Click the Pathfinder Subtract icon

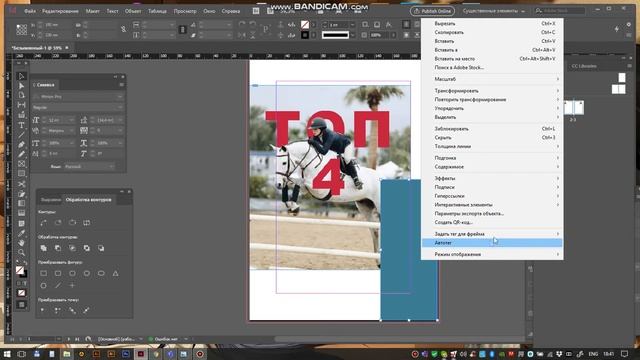pyautogui.click(x=58, y=248)
